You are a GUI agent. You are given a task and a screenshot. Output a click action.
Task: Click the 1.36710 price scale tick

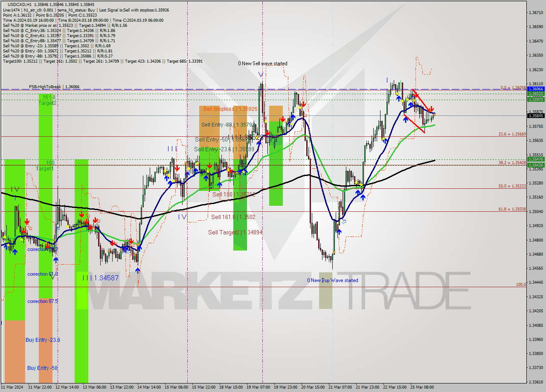click(x=536, y=13)
